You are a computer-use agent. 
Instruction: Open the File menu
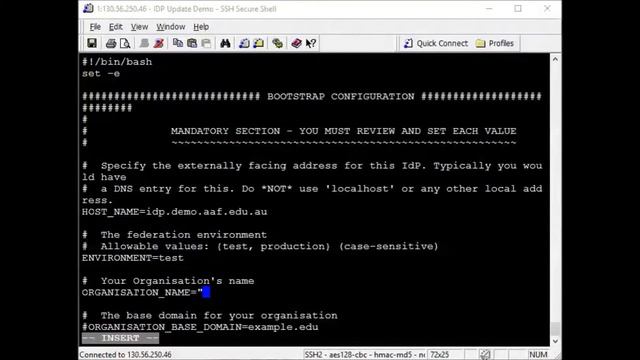[95, 27]
